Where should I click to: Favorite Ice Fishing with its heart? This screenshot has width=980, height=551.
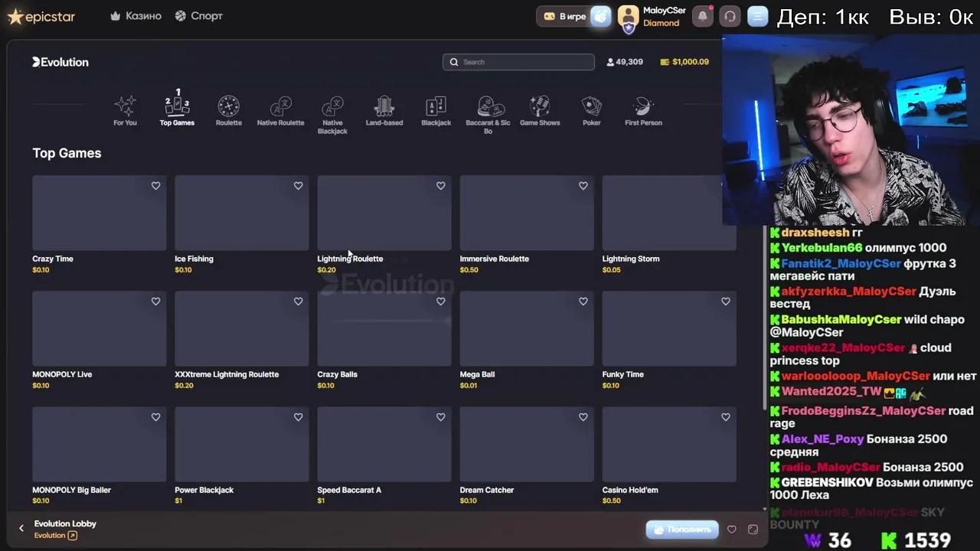tap(298, 186)
